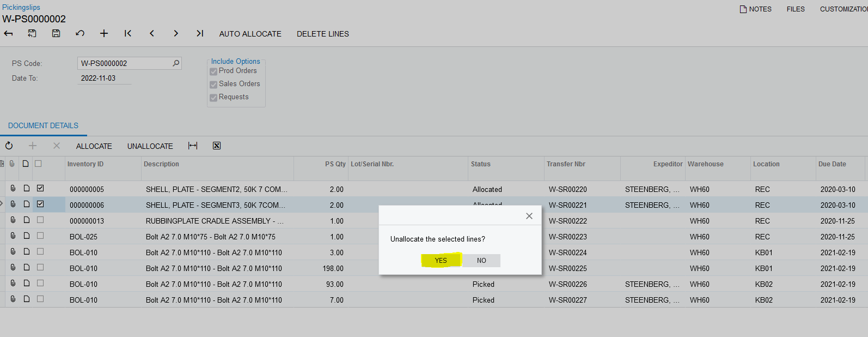Close the unallocate confirmation dialog
This screenshot has width=868, height=337.
coord(529,216)
